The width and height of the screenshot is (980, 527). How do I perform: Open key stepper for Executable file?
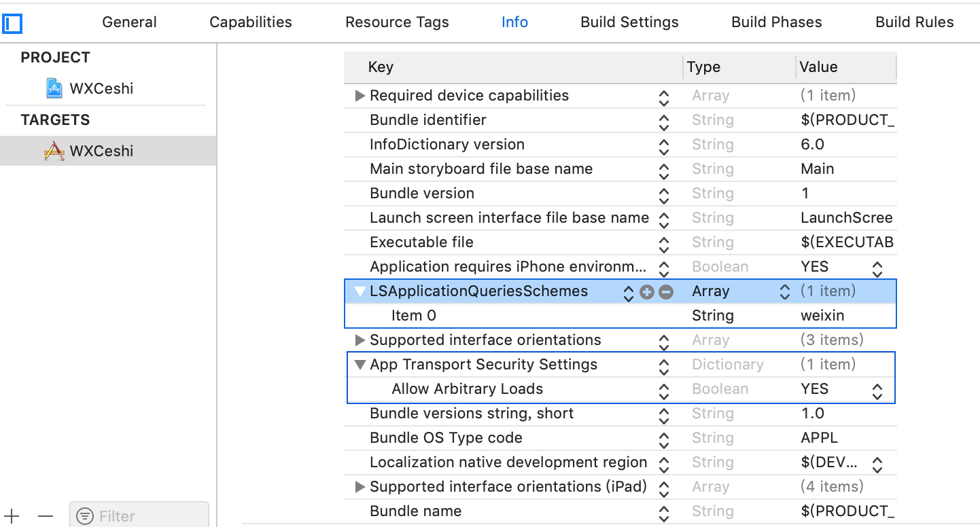pos(664,244)
